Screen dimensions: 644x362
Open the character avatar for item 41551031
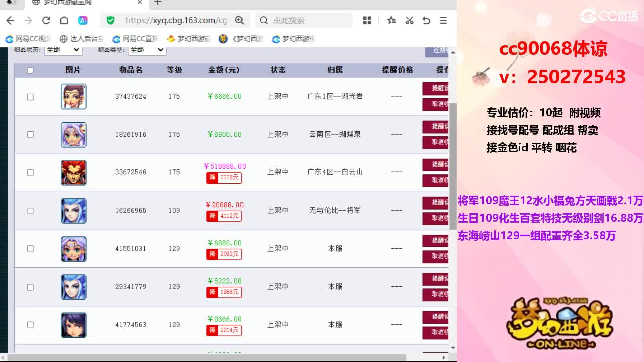tap(73, 249)
